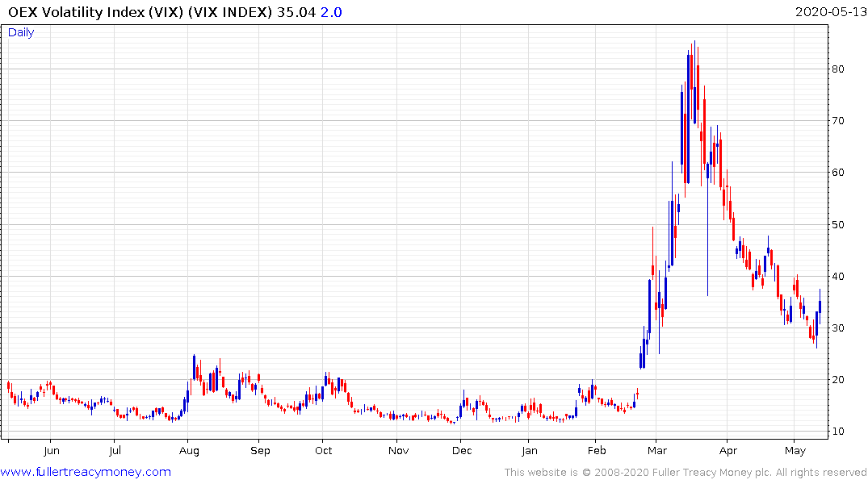Click the blue change value 2.0
This screenshot has height=484, width=868.
click(x=331, y=12)
